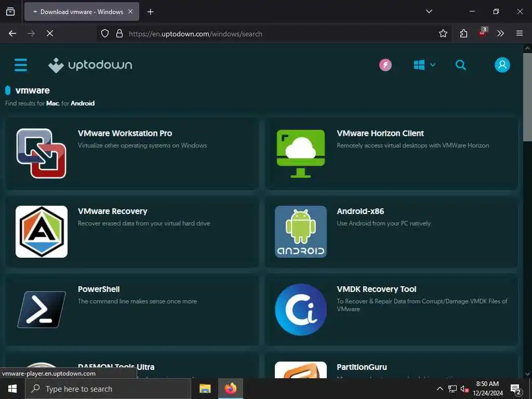Click the VMDK Recovery Tool title
The width and height of the screenshot is (532, 399).
coord(377,289)
